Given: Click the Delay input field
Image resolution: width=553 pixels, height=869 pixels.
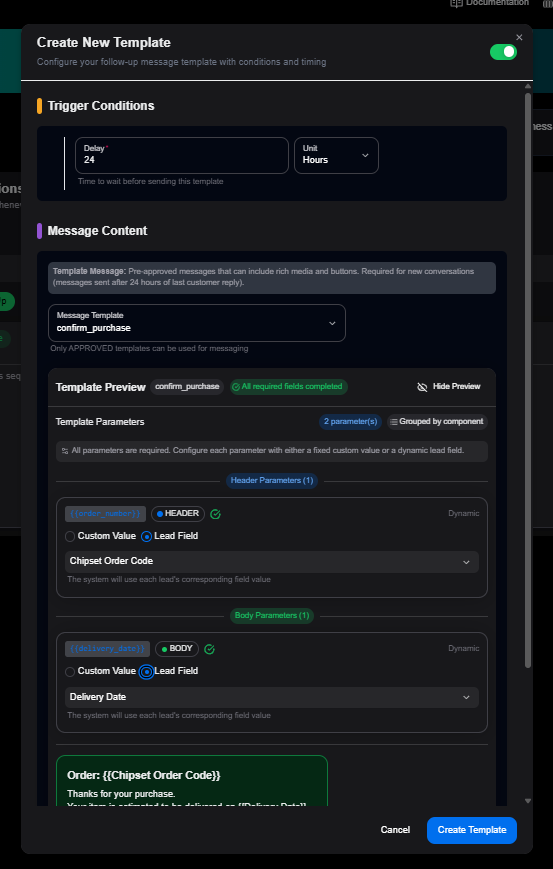Looking at the screenshot, I should click(x=182, y=155).
